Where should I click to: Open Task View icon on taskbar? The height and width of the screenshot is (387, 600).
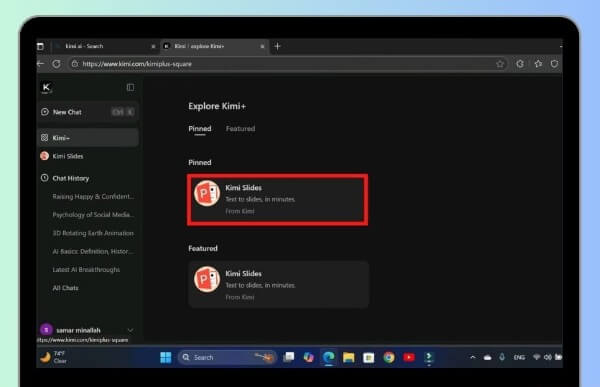[289, 357]
